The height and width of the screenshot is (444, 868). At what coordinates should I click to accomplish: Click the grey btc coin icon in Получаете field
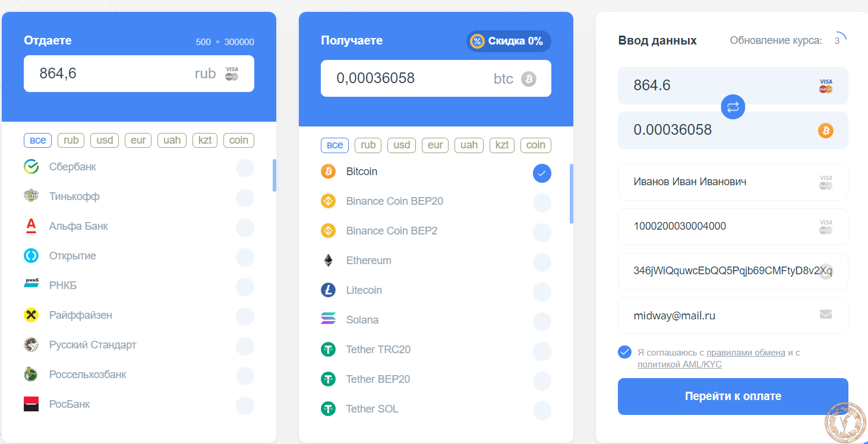[x=529, y=79]
